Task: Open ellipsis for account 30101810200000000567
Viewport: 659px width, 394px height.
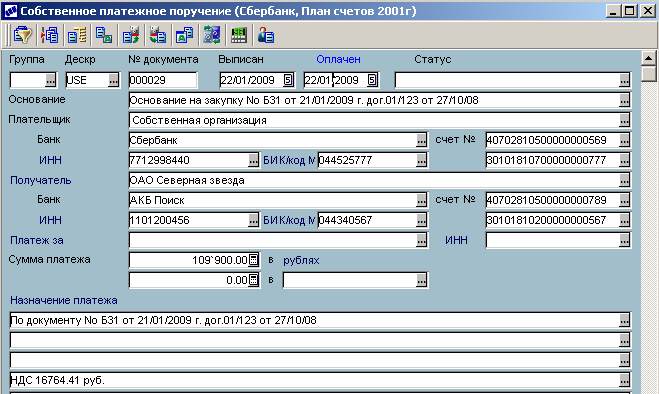Action: [625, 220]
